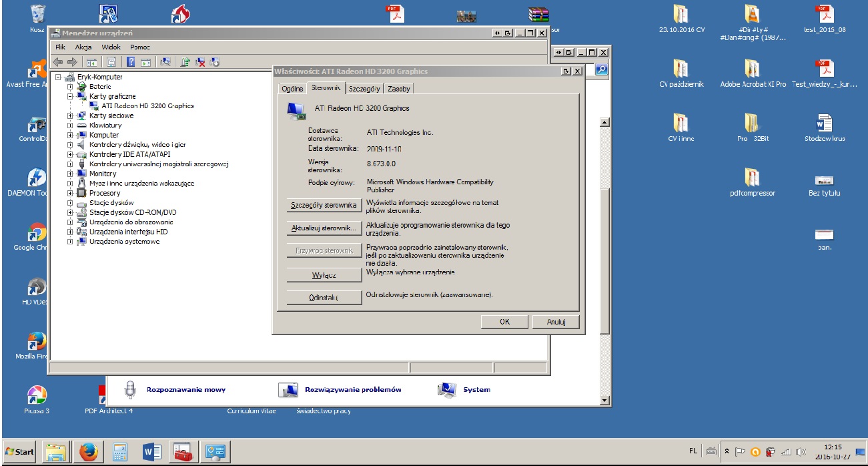
Task: Open System link in Control Panel
Action: click(476, 390)
